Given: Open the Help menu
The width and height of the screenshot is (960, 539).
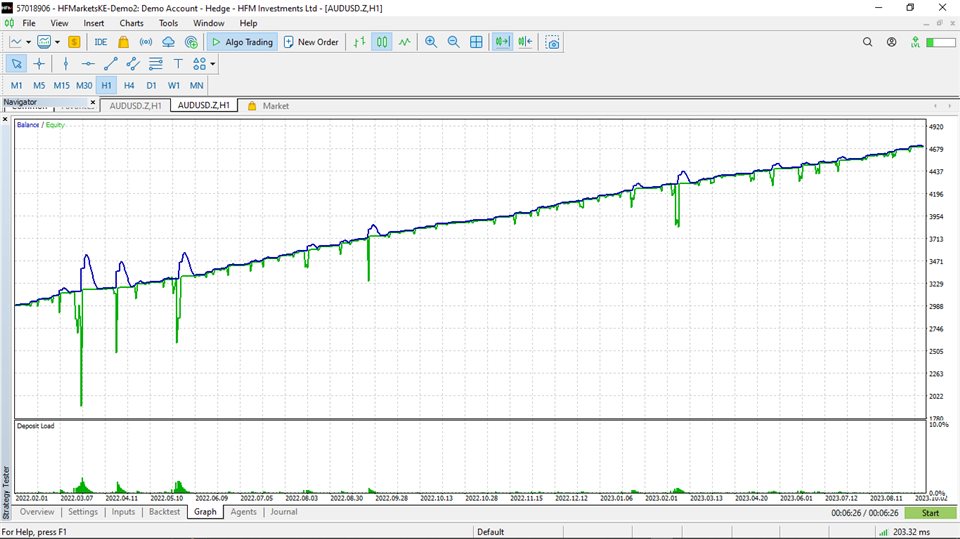Looking at the screenshot, I should 248,23.
